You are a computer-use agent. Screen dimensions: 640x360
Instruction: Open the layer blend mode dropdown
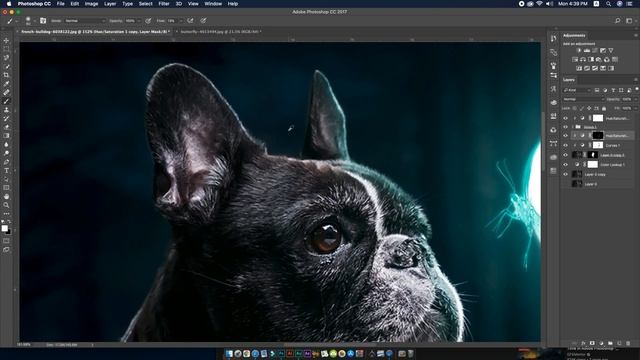[583, 99]
